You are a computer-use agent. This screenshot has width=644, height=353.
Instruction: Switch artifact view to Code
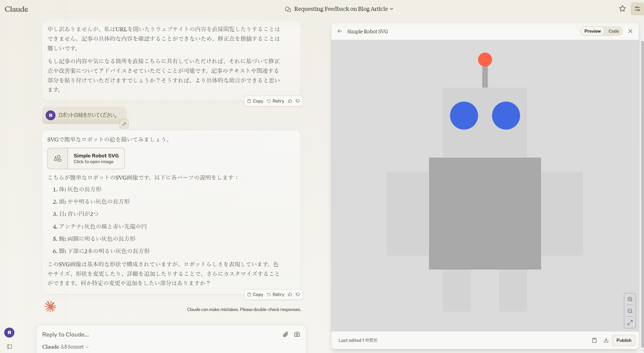click(613, 31)
